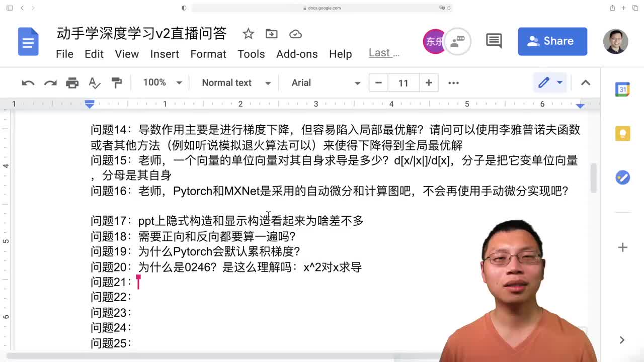Toggle the browser sidebar icon

point(10,8)
